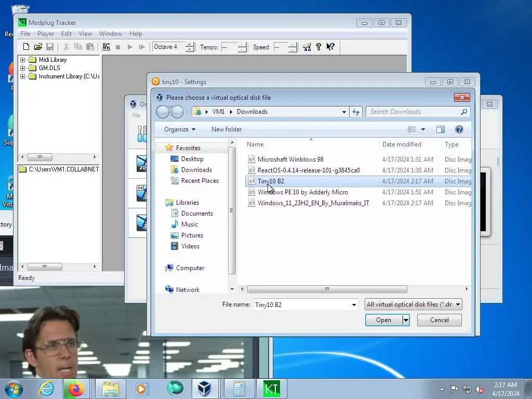Play song in Modplug Tracker toolbar
Screen dimensions: 532x399
coord(130,47)
